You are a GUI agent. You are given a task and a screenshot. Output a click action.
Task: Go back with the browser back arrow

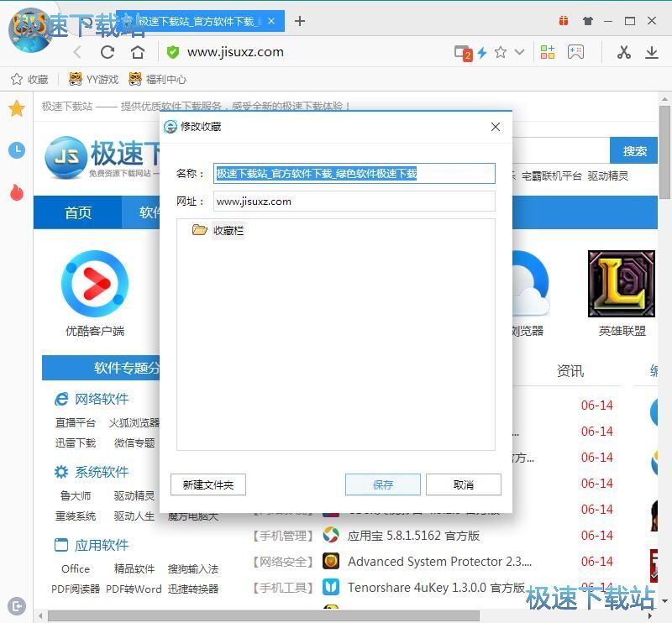(77, 52)
